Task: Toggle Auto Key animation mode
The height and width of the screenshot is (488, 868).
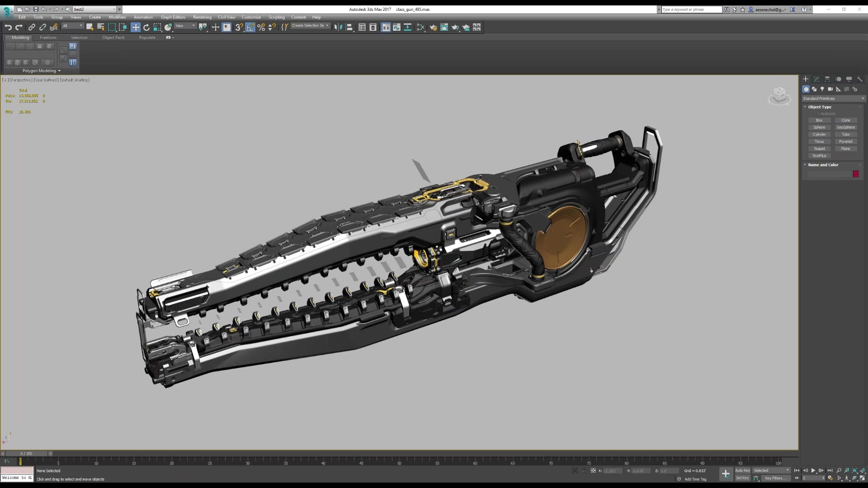Action: (743, 470)
